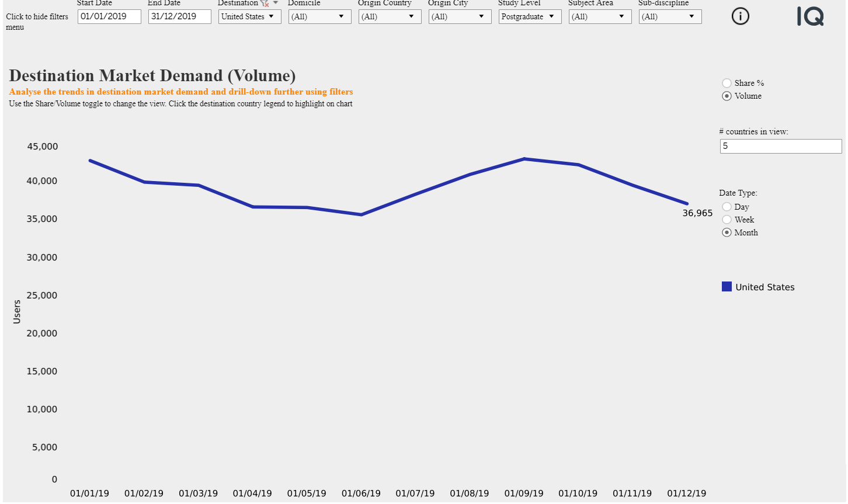Select the Share % radio button

[727, 83]
